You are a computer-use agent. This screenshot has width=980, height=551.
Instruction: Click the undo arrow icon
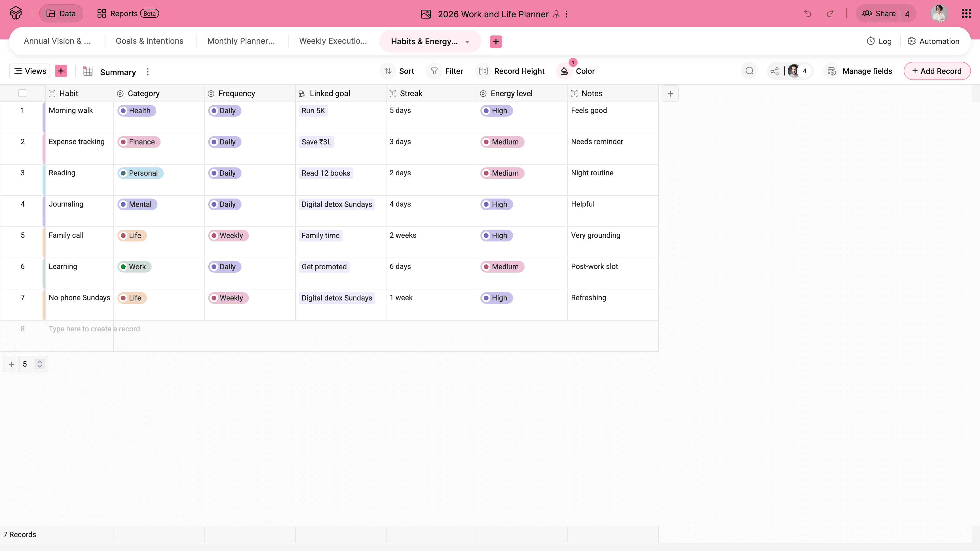[808, 14]
